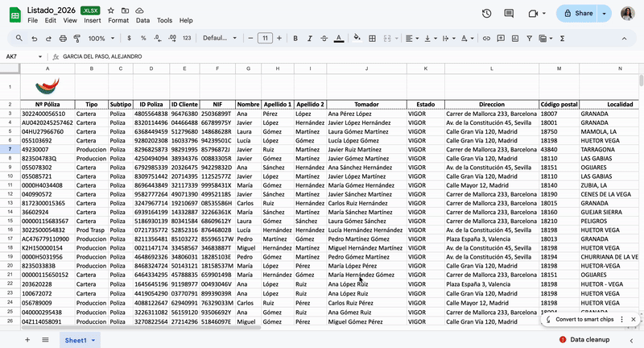Screen dimensions: 644x348
Task: Select the Sheet1 tab
Action: click(80, 340)
